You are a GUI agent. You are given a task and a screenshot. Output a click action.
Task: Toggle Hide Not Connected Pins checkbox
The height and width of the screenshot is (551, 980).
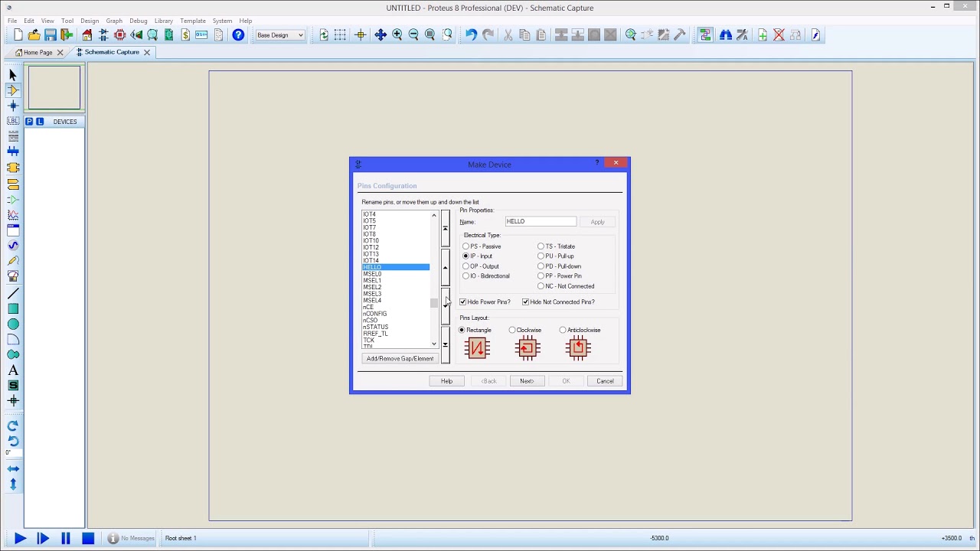coord(559,302)
